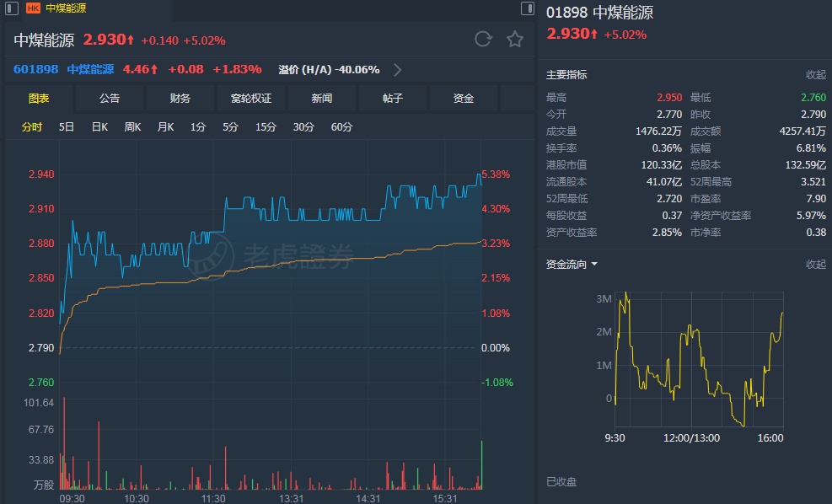Click 市盈率 value 7.90

(x=816, y=199)
